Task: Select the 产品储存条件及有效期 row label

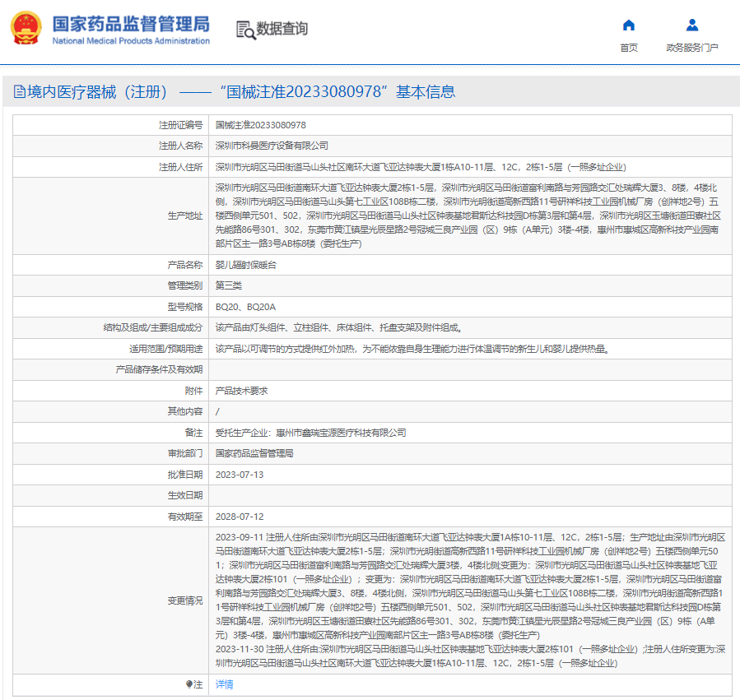Action: point(159,369)
